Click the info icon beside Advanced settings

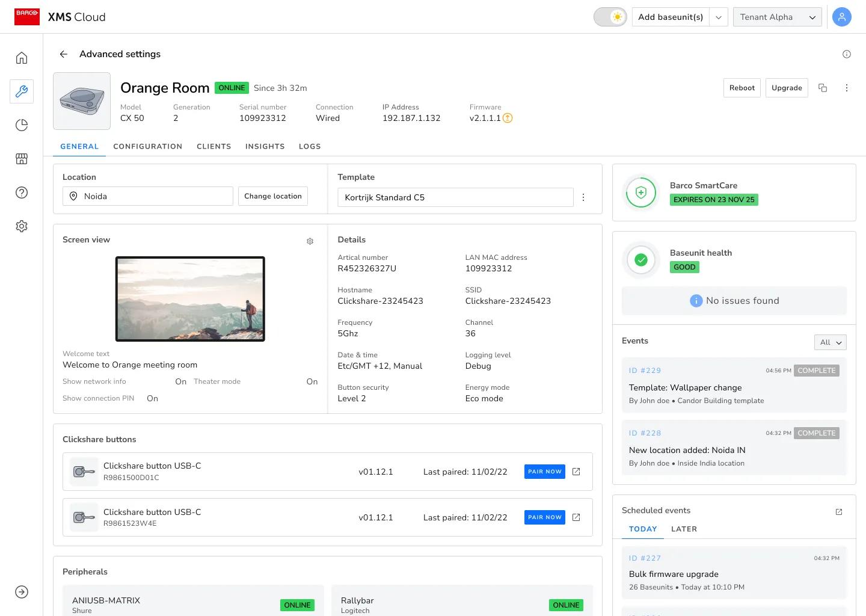[x=847, y=54]
